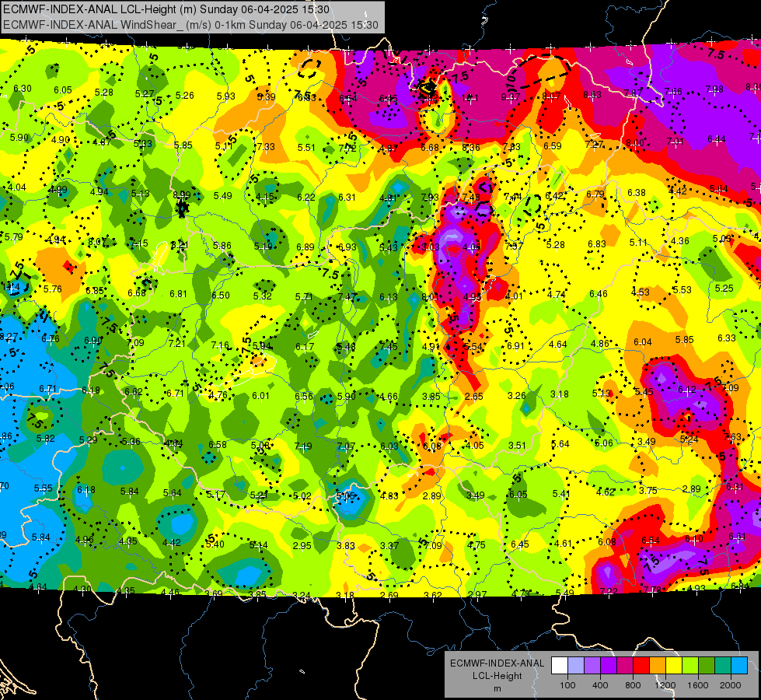This screenshot has width=761, height=700.
Task: Click the wind shear value 6.50
Action: (221, 296)
